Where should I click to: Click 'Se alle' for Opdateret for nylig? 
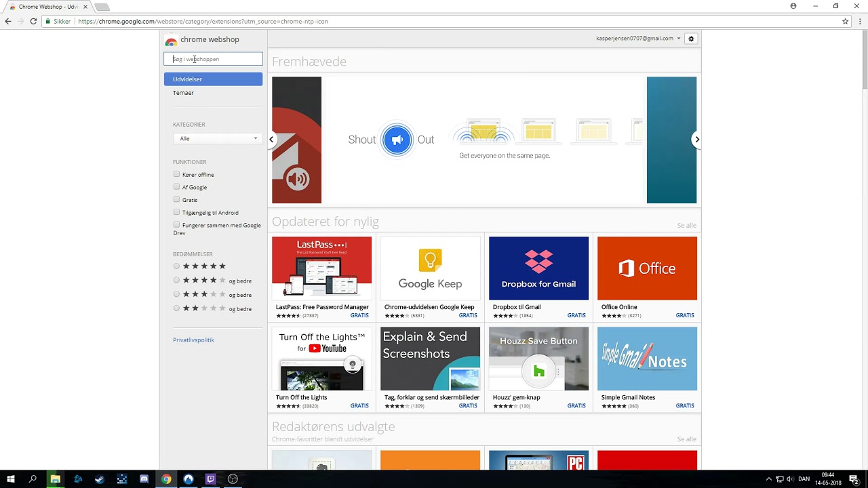tap(686, 226)
